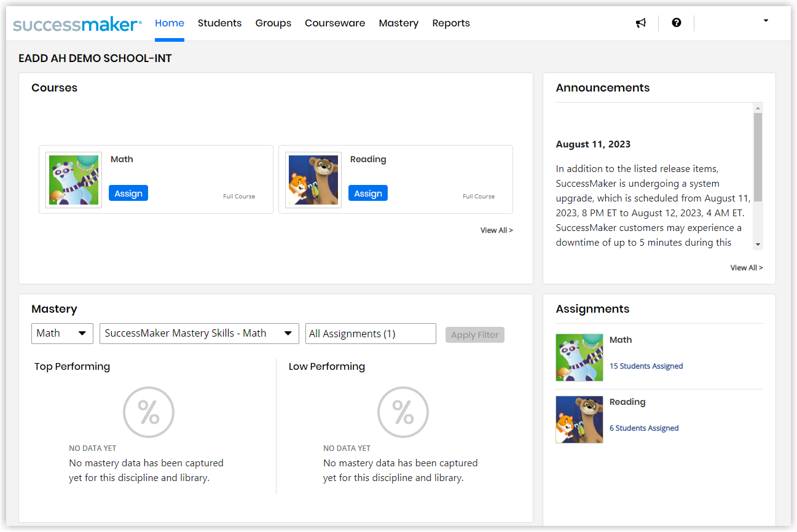
Task: Click the Top Performing percentage circle icon
Action: 149,412
